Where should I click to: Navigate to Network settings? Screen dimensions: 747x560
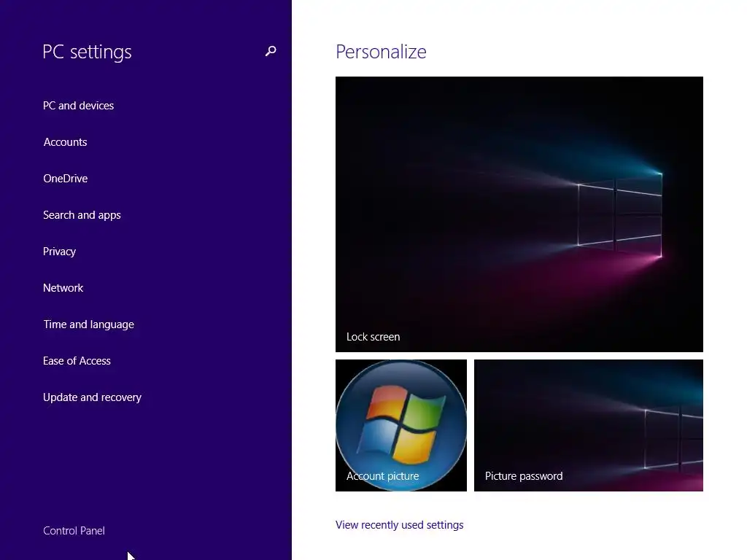click(63, 288)
